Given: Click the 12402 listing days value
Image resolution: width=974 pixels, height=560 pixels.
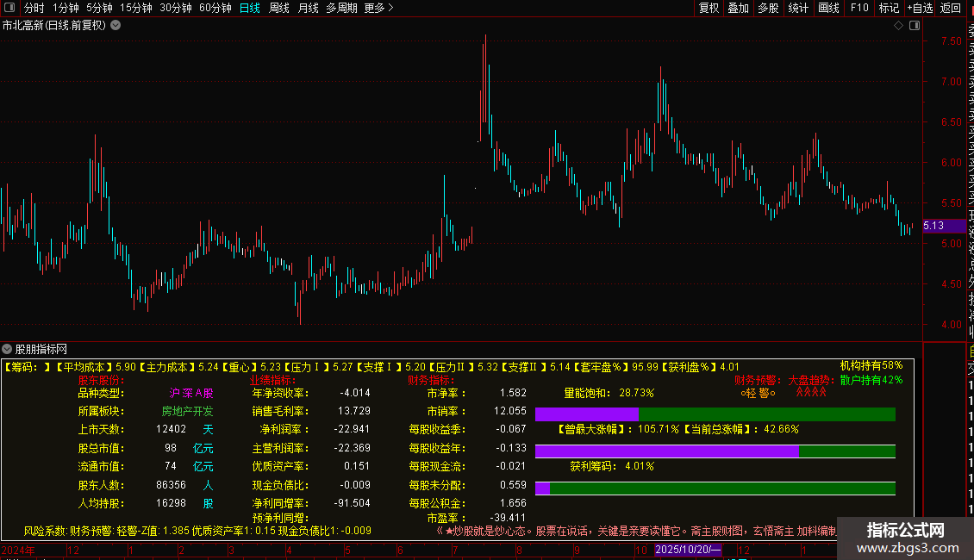Looking at the screenshot, I should pos(171,429).
